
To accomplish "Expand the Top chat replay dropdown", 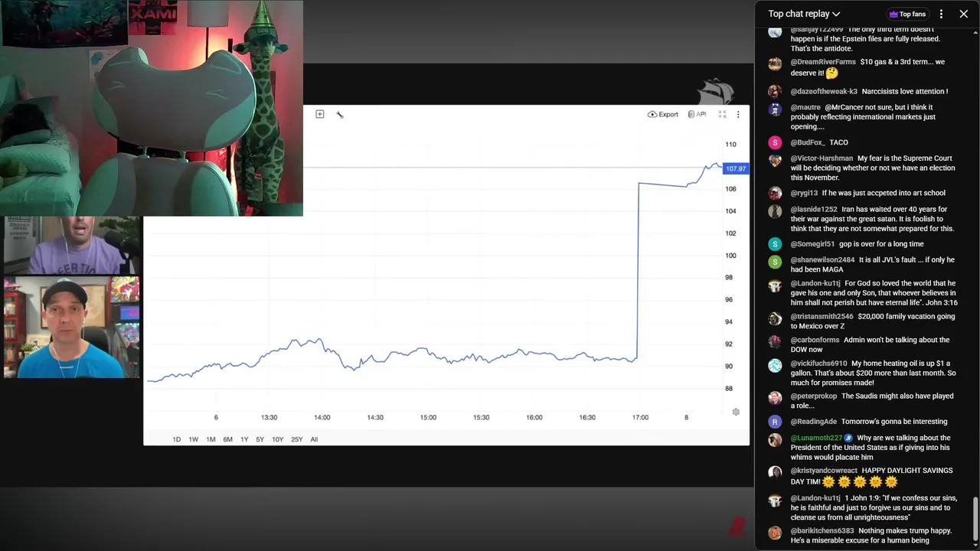I will point(804,14).
